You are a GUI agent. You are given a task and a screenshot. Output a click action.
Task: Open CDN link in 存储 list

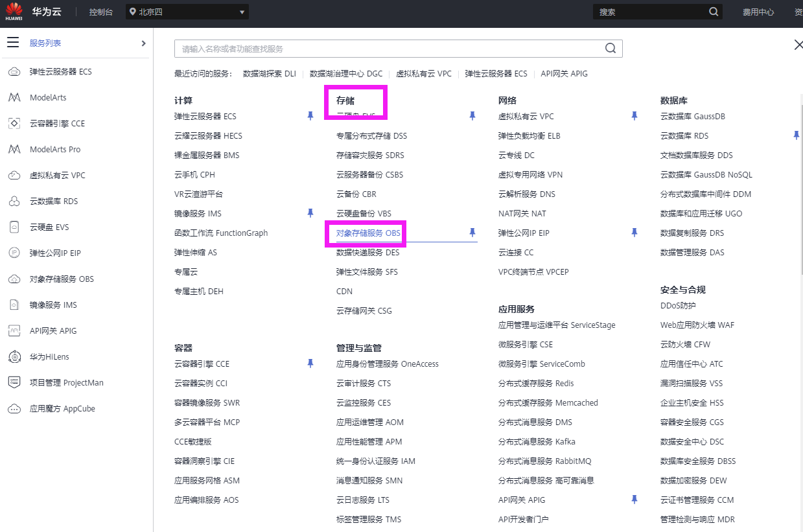coord(344,292)
